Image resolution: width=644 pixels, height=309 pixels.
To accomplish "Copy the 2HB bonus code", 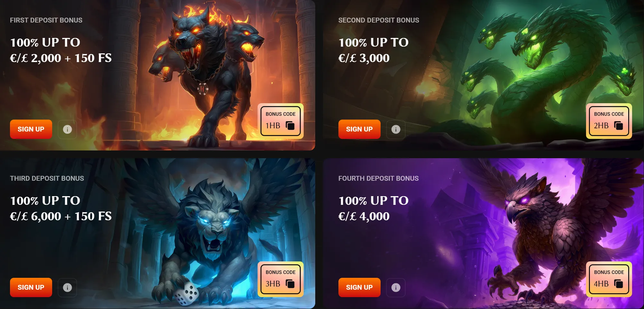I will [x=618, y=125].
